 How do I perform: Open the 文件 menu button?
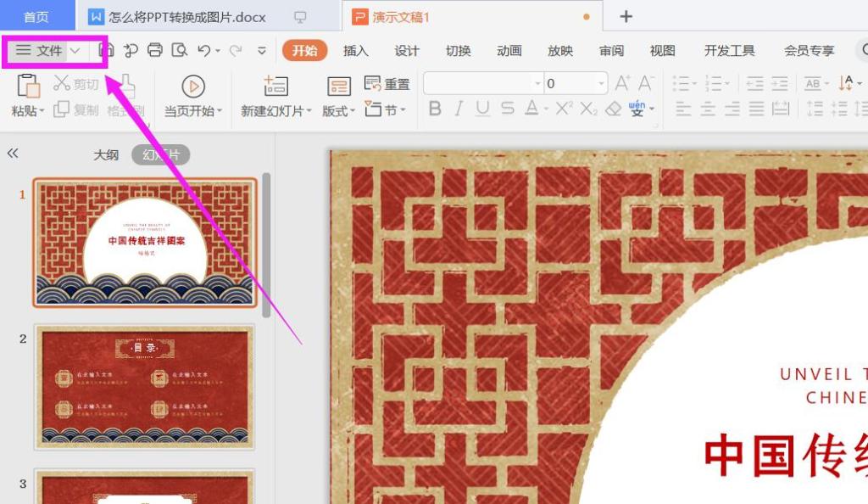point(39,50)
